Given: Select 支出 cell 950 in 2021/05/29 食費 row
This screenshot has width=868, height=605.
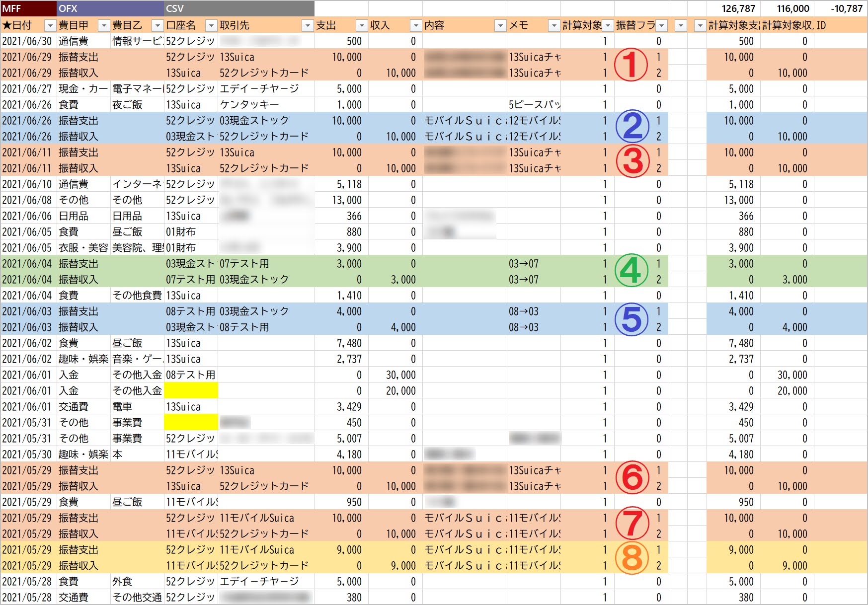Looking at the screenshot, I should coord(341,502).
